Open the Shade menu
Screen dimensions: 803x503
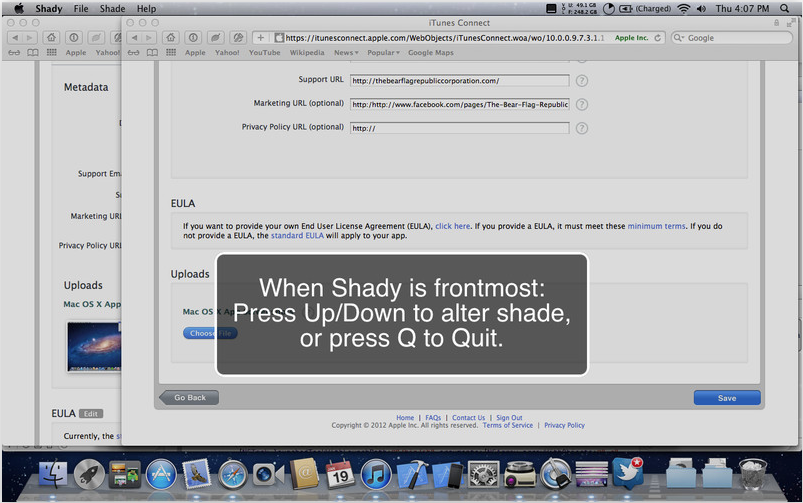point(113,8)
